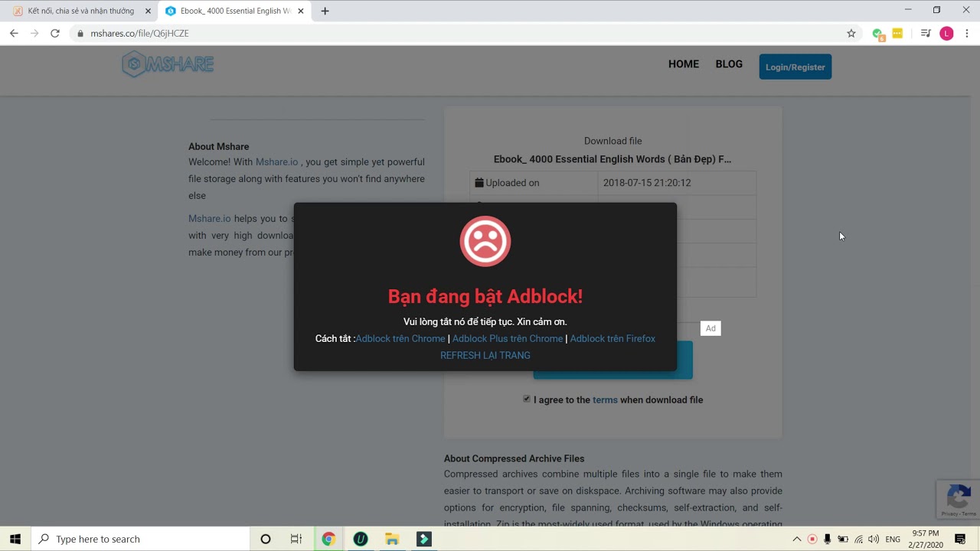Close the 'Kết nối, chia sẻ' tab
The height and width of the screenshot is (551, 980).
tap(148, 11)
